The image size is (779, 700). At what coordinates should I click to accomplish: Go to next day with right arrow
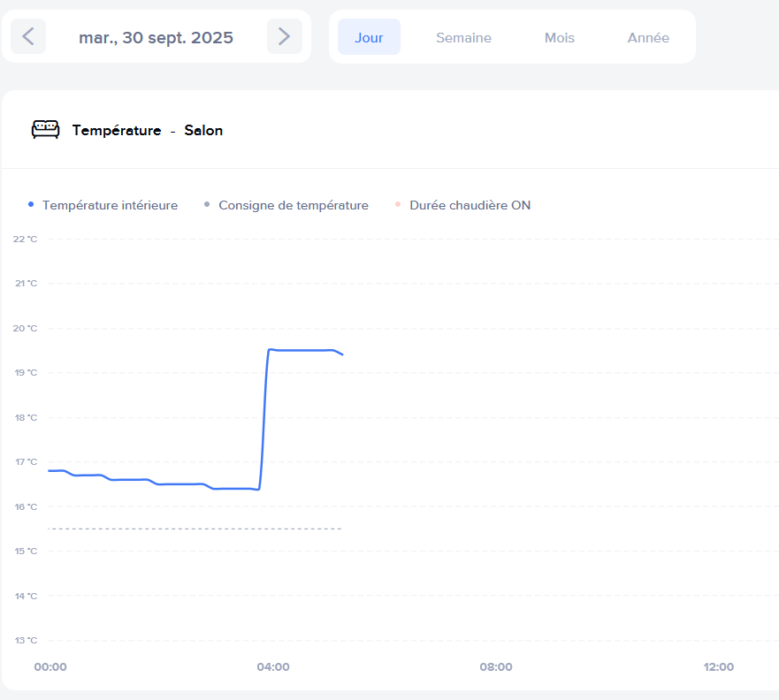[284, 36]
